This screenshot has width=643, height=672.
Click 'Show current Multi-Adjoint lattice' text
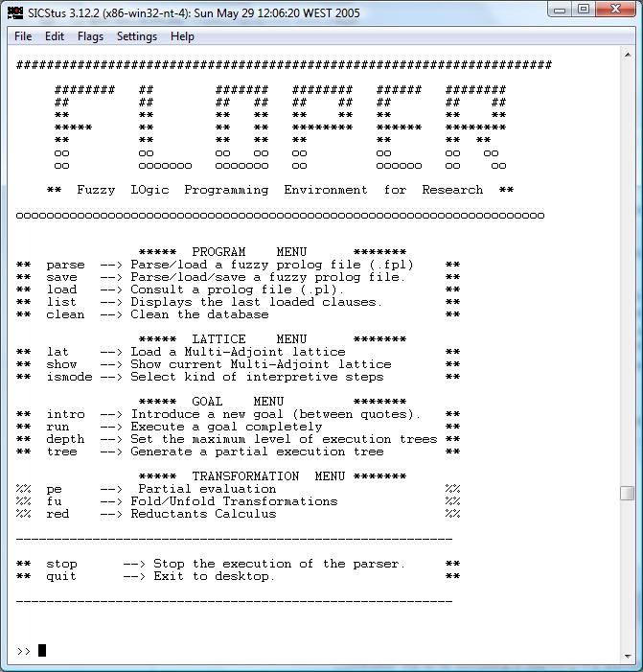(x=261, y=364)
